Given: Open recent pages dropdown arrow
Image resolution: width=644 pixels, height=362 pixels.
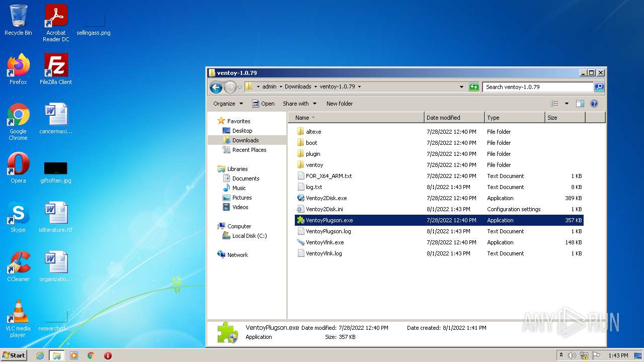Looking at the screenshot, I should 239,87.
